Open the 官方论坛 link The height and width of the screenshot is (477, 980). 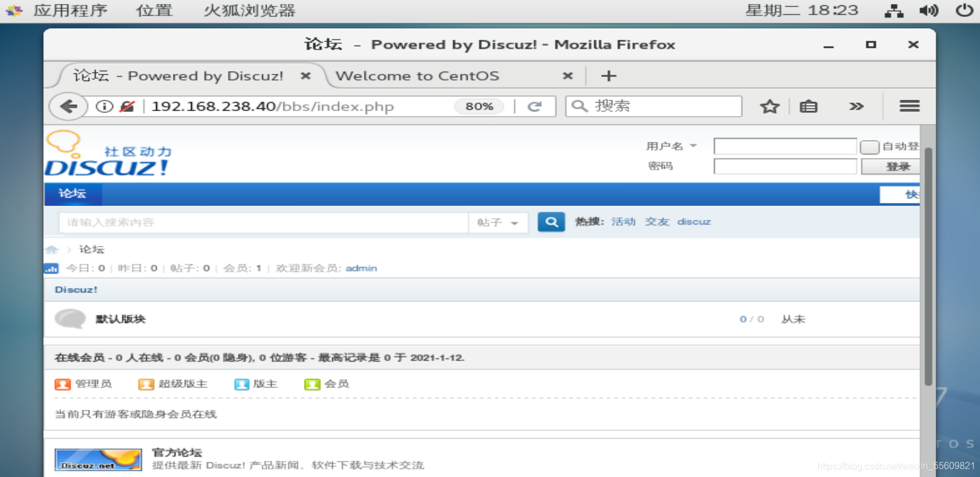[177, 453]
